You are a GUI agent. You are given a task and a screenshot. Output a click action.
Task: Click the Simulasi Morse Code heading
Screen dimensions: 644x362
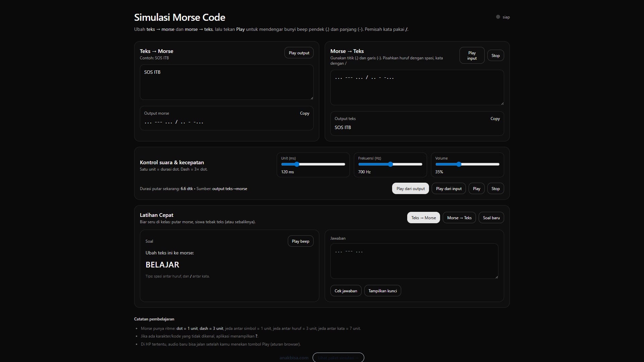coord(180,17)
